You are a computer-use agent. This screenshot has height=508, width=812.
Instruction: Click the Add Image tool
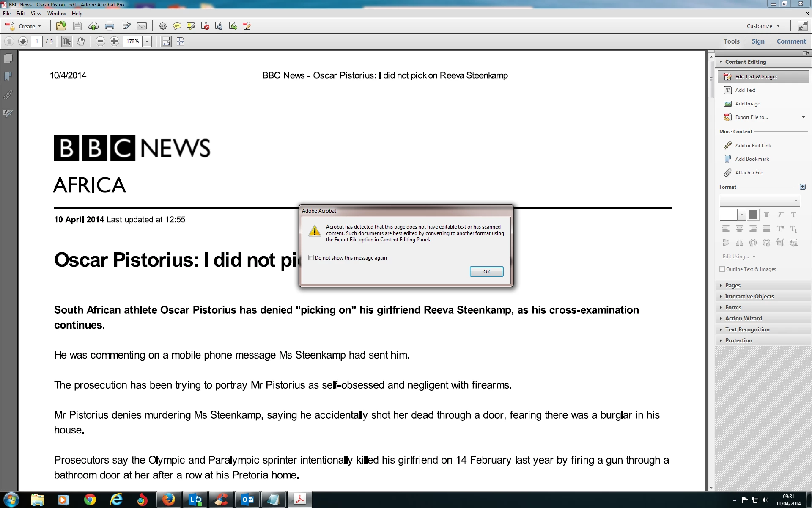coord(747,104)
